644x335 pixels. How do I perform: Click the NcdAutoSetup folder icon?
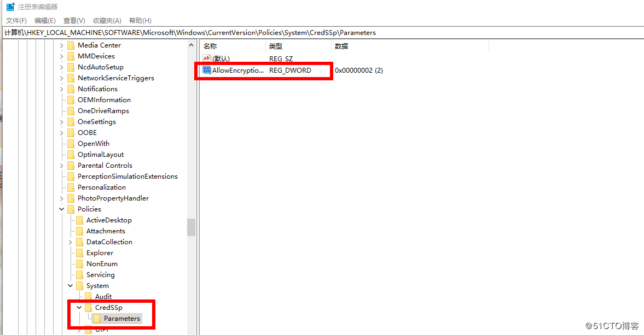(71, 67)
